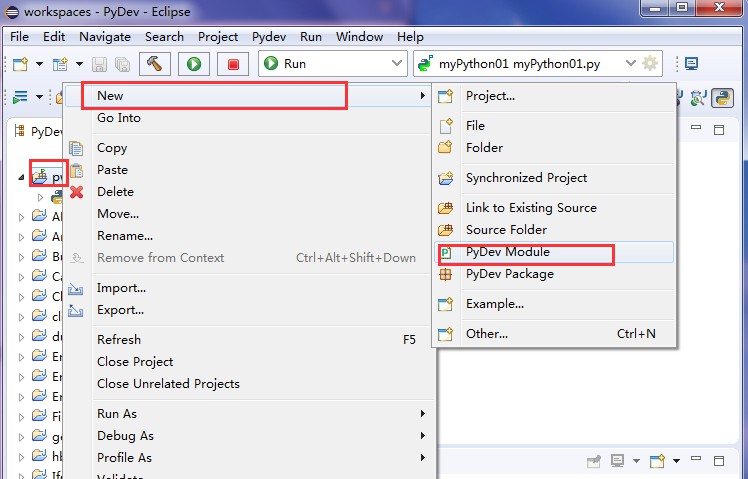The image size is (748, 479).
Task: Choose Copy in the context menu
Action: point(248,148)
